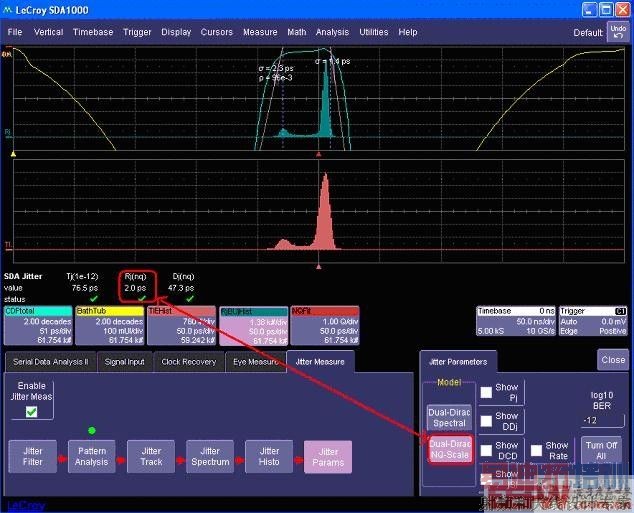Viewport: 634px width, 513px height.
Task: Switch to the Clock Recovery tab
Action: (x=188, y=361)
